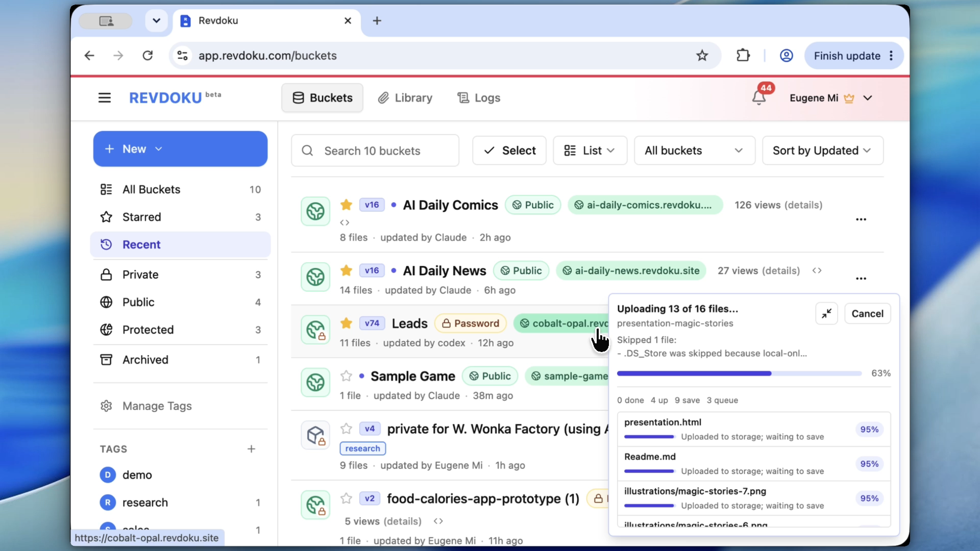This screenshot has height=551, width=980.
Task: View details of 126 views
Action: [x=803, y=205]
